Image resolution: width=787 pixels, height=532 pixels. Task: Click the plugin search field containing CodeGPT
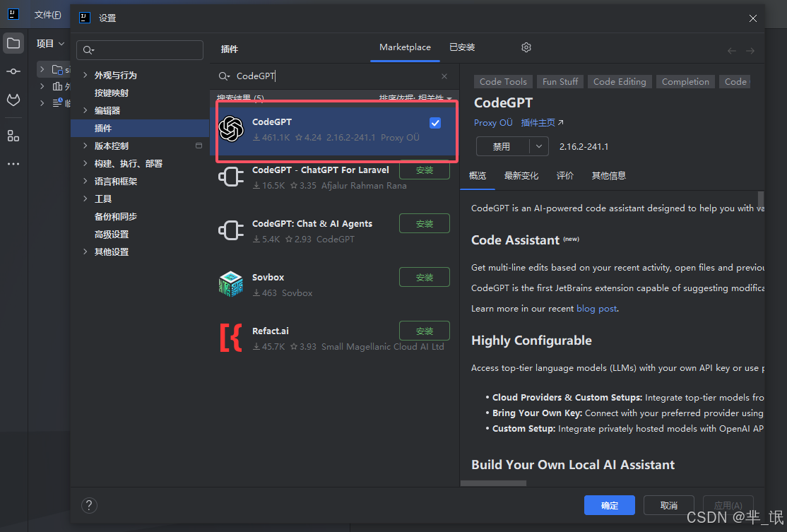tap(334, 76)
